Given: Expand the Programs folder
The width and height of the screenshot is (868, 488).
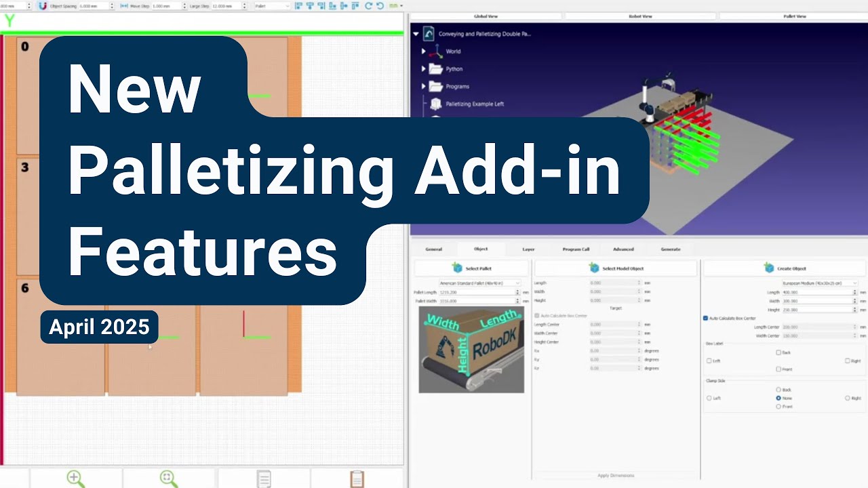Looking at the screenshot, I should click(423, 86).
